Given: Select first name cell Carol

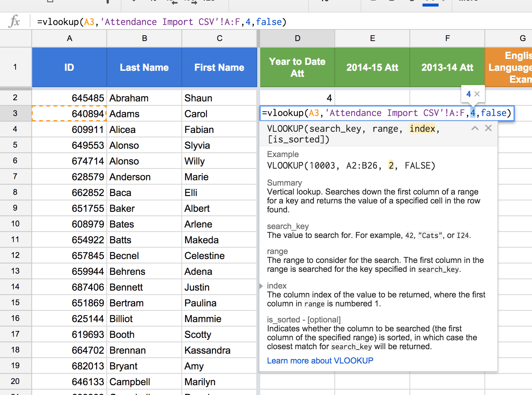Looking at the screenshot, I should pyautogui.click(x=219, y=114).
